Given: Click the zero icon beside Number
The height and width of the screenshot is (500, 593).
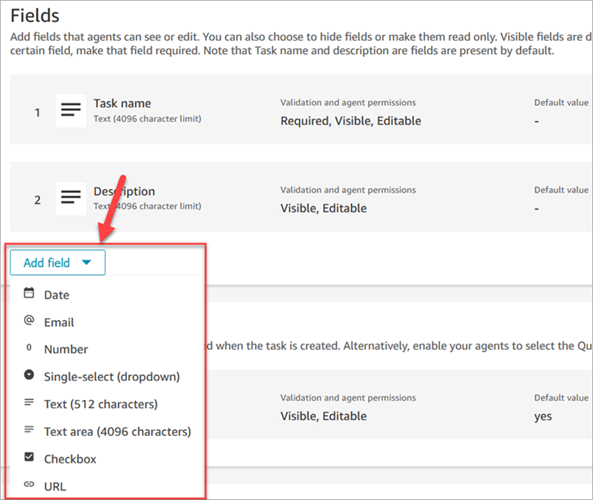Looking at the screenshot, I should tap(29, 347).
